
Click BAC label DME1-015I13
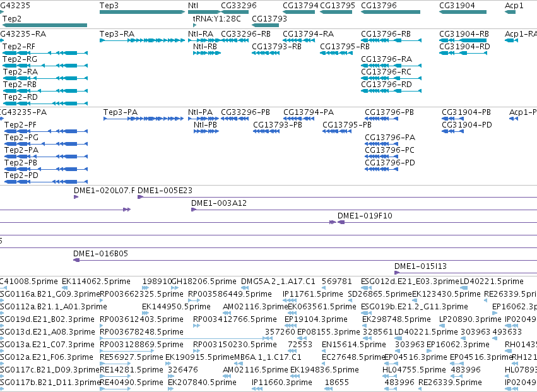(420, 266)
